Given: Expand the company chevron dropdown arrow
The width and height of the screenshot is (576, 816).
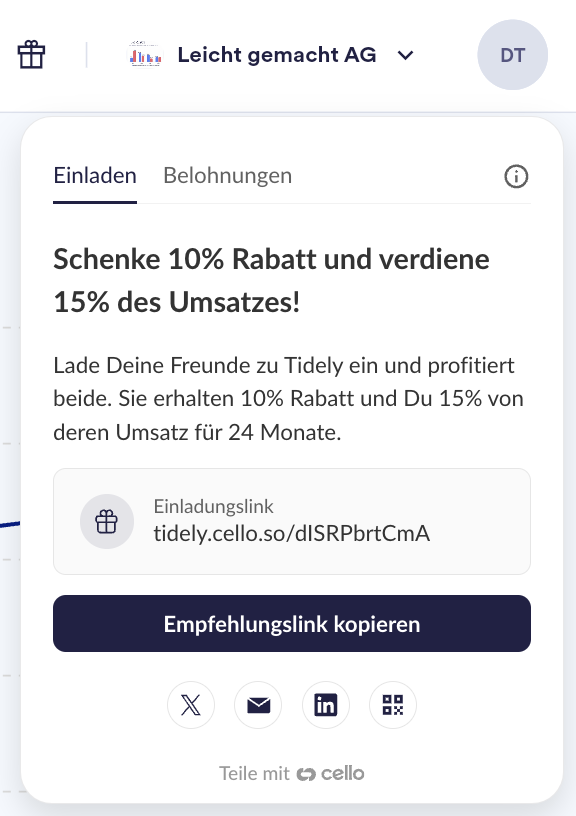Looking at the screenshot, I should (x=405, y=55).
